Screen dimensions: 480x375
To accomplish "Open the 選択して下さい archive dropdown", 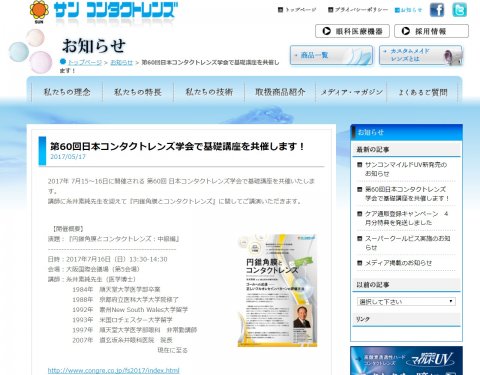I will click(x=406, y=301).
